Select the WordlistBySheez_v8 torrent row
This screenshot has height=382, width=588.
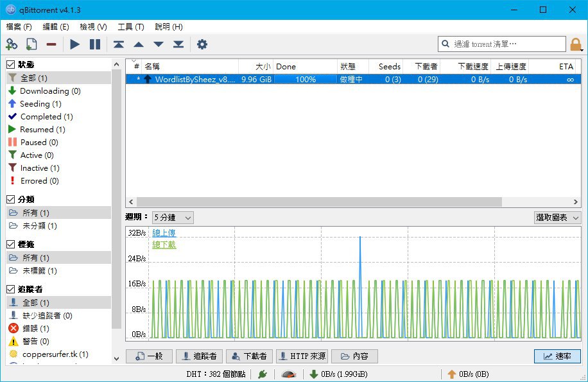pos(353,79)
